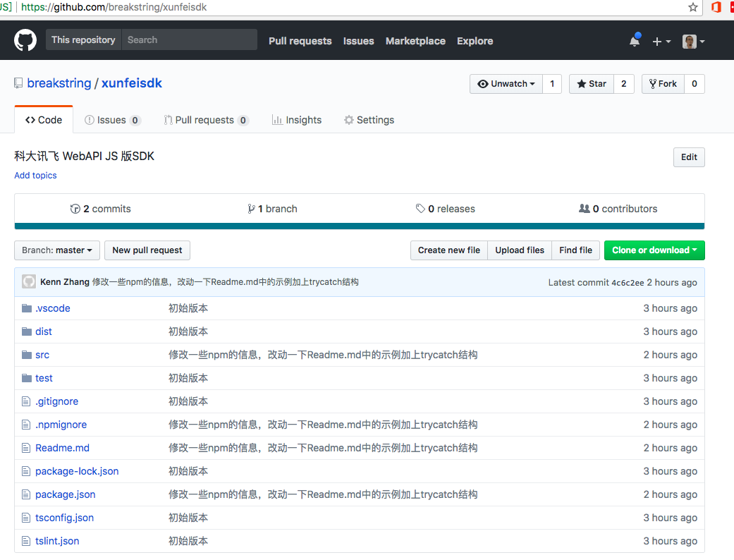734x560 pixels.
Task: Switch to the Insights tab
Action: pyautogui.click(x=297, y=120)
